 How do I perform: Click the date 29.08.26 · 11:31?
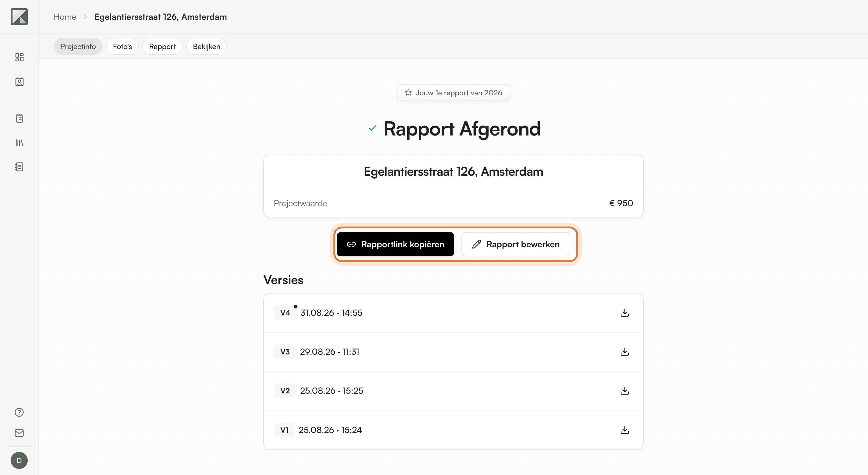click(x=329, y=352)
